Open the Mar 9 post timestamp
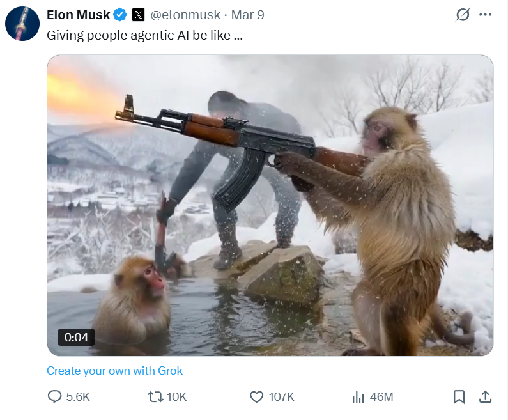 tap(247, 15)
